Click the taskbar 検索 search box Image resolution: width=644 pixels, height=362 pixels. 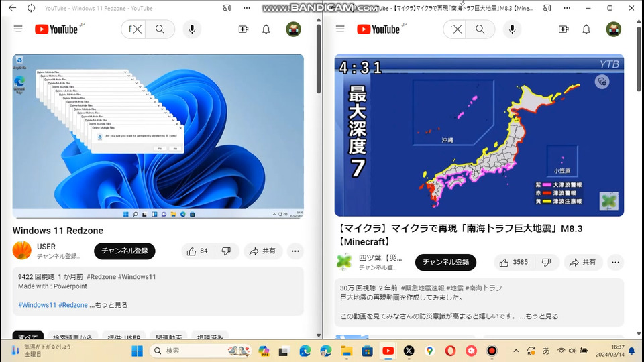(201, 351)
